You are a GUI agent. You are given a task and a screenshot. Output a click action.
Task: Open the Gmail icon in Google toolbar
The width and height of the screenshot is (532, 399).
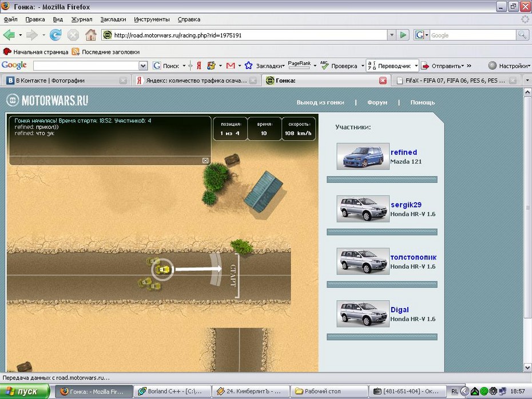point(231,66)
